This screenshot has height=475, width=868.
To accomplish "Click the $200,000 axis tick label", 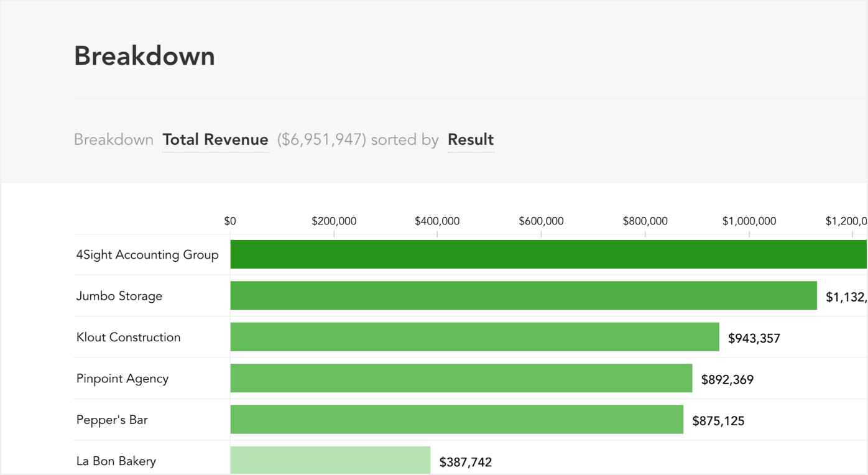I will click(334, 221).
